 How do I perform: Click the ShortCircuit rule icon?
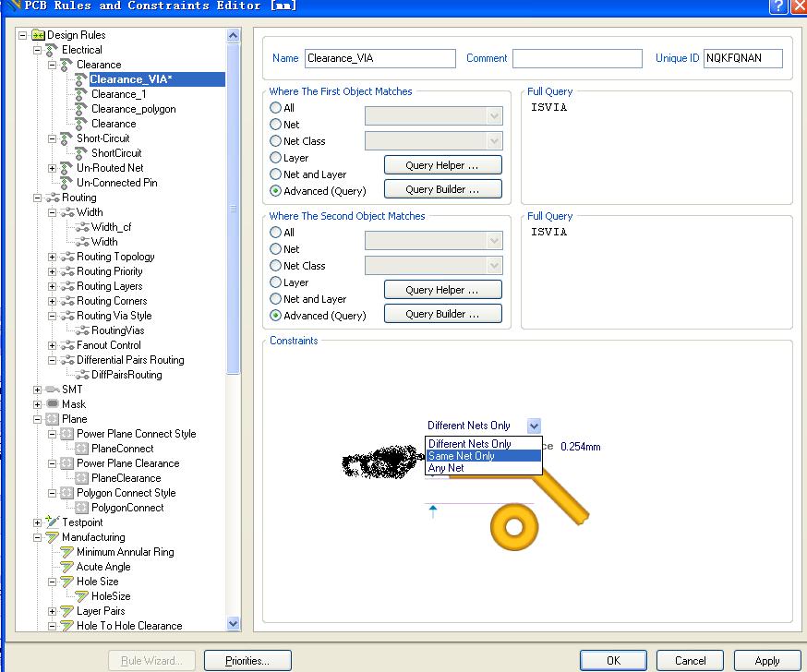point(81,153)
